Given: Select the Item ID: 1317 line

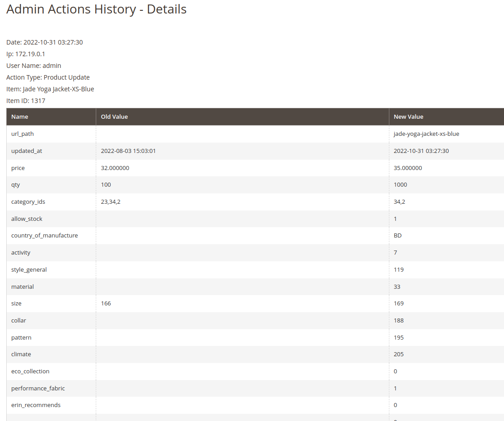Looking at the screenshot, I should [26, 101].
